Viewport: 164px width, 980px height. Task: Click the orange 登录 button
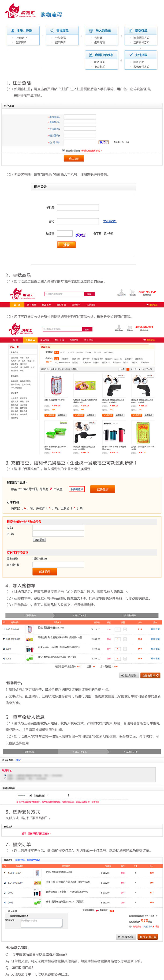[x=66, y=245]
